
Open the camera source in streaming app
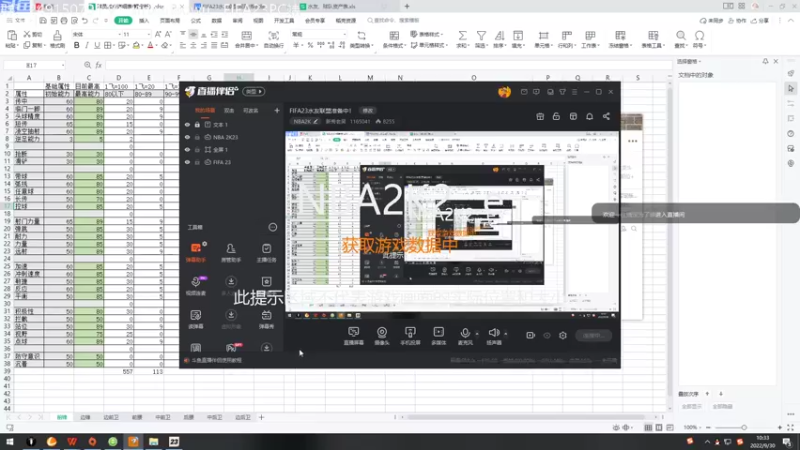[382, 332]
